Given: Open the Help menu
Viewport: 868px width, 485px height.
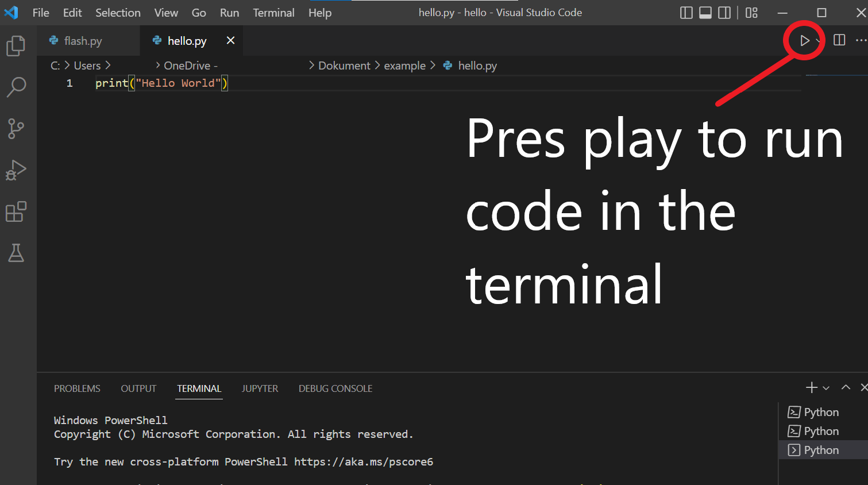Looking at the screenshot, I should [320, 13].
